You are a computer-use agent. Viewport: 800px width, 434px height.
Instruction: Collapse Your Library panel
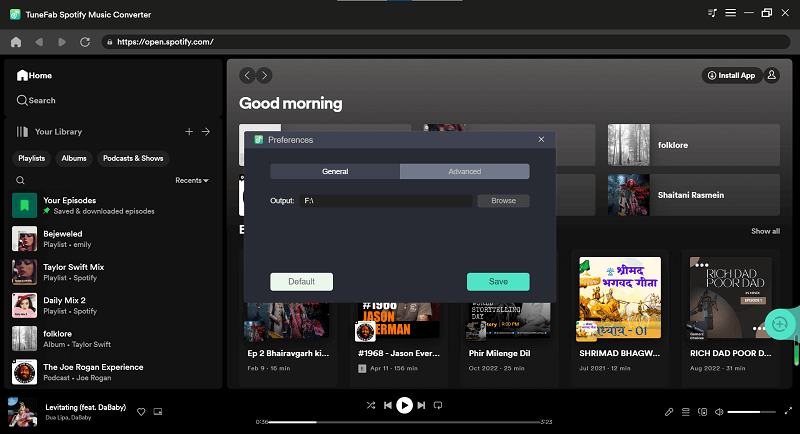[x=49, y=132]
